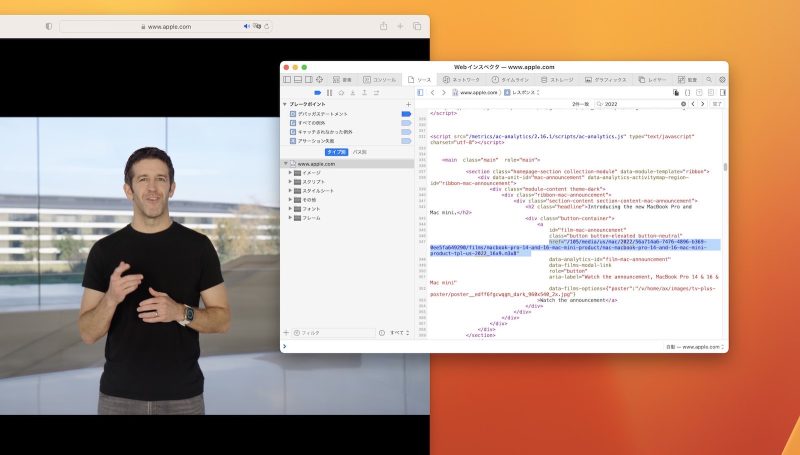The height and width of the screenshot is (455, 800).
Task: Click the Safari share icon
Action: (x=383, y=26)
